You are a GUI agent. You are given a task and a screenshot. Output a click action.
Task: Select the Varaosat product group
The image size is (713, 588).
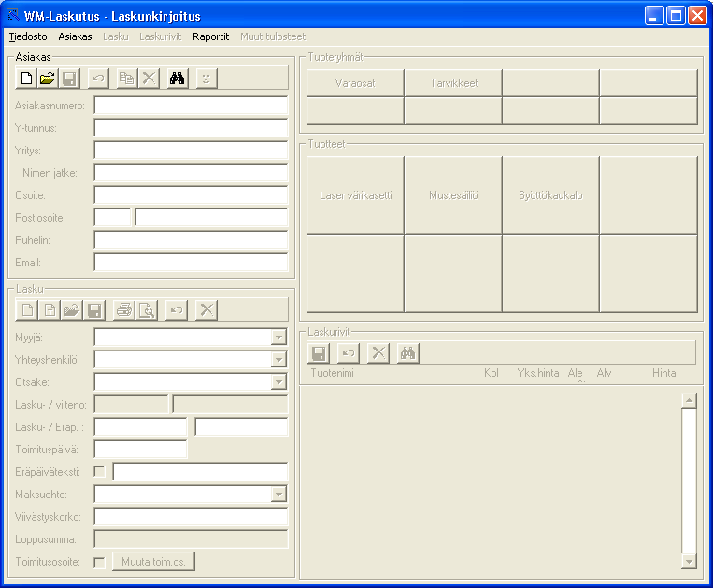355,83
